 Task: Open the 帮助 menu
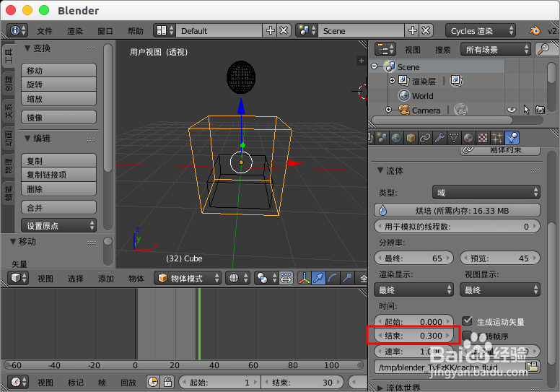coord(136,31)
